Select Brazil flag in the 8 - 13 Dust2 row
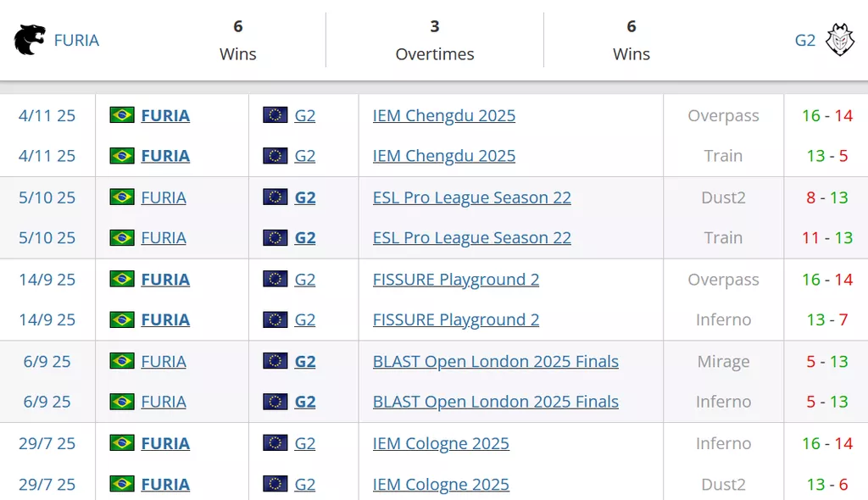Image resolution: width=868 pixels, height=500 pixels. click(x=122, y=197)
